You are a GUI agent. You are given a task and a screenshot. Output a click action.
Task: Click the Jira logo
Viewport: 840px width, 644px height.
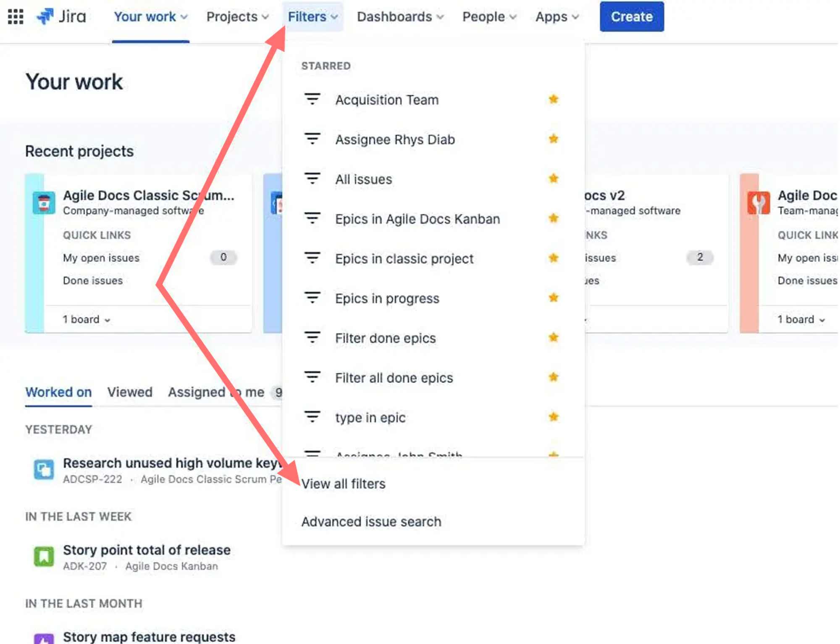tap(61, 17)
